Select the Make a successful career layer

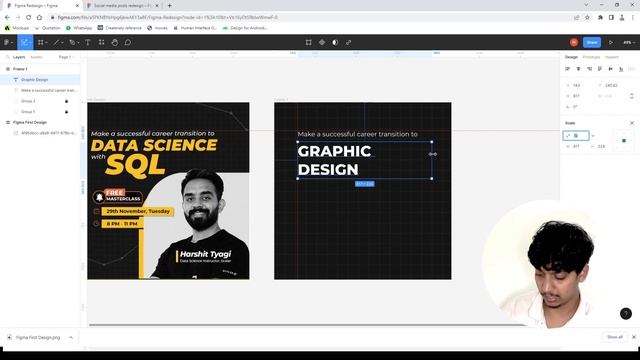point(40,90)
